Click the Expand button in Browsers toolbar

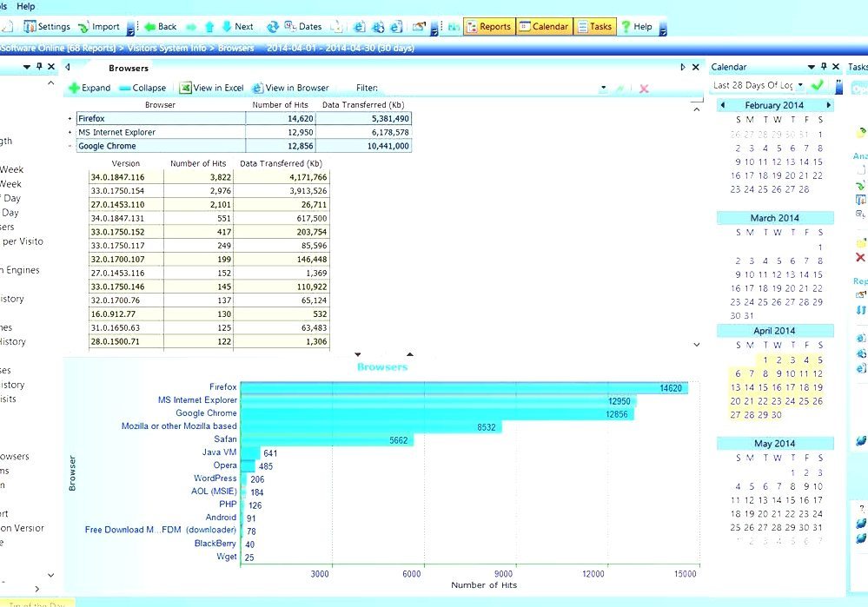click(x=89, y=88)
